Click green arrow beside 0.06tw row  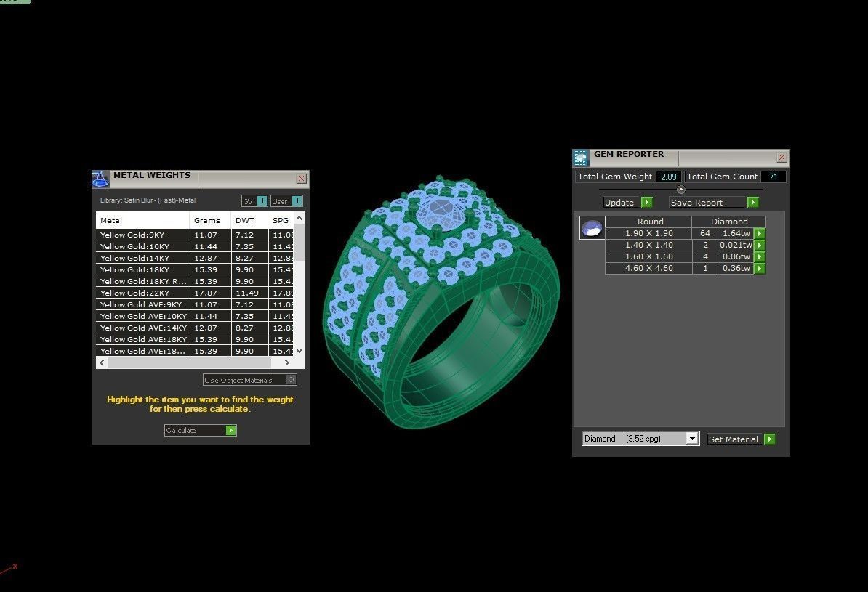pos(760,256)
